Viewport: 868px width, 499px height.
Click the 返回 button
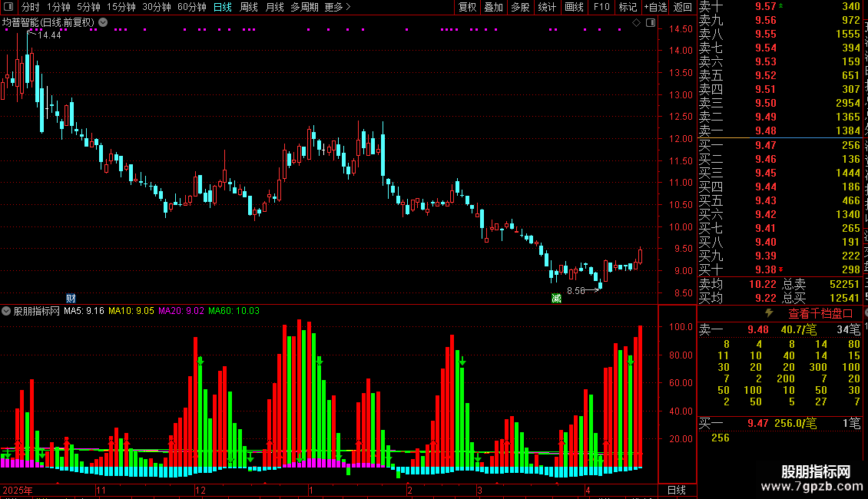(x=683, y=7)
